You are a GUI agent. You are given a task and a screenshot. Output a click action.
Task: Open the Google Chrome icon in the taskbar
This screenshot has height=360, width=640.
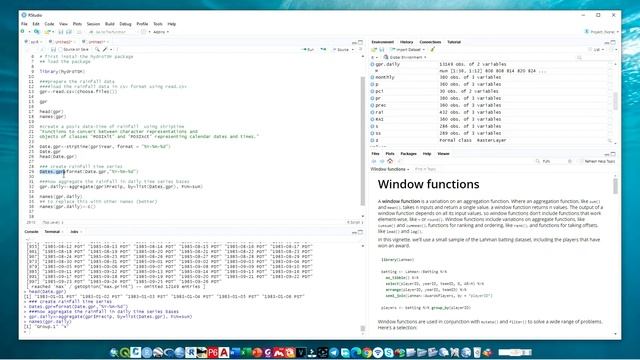367,352
